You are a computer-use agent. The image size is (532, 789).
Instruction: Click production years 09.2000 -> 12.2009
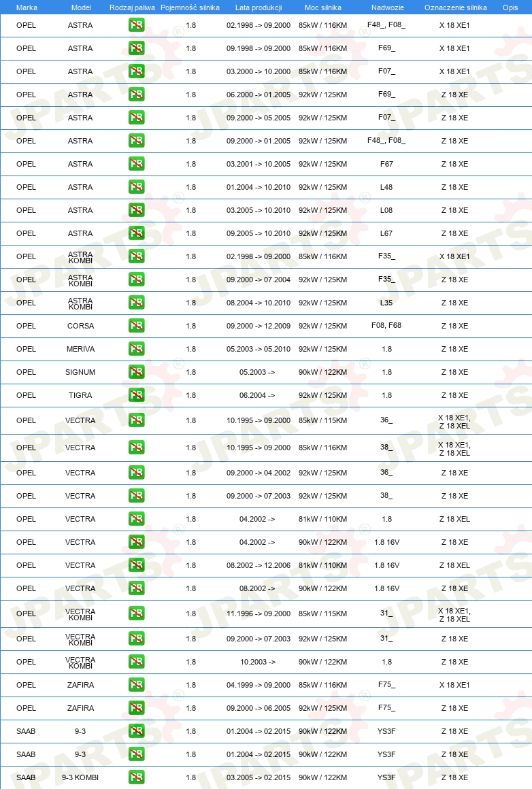coord(259,326)
